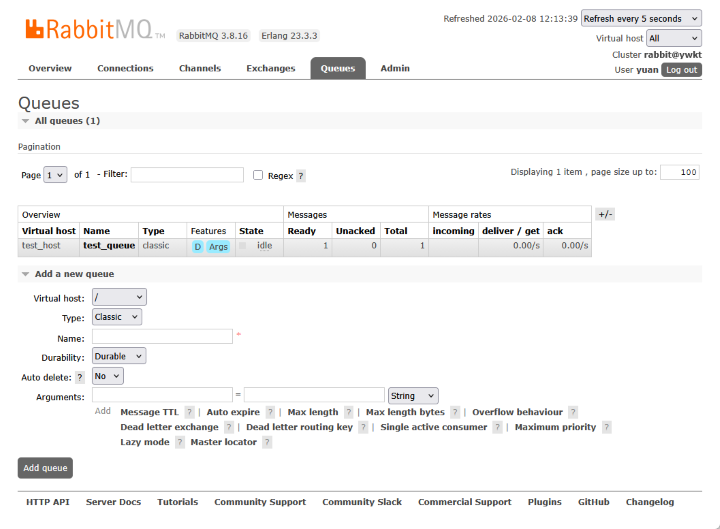This screenshot has height=529, width=720.
Task: Click the Overflow behaviour argument shortcut
Action: (x=518, y=412)
